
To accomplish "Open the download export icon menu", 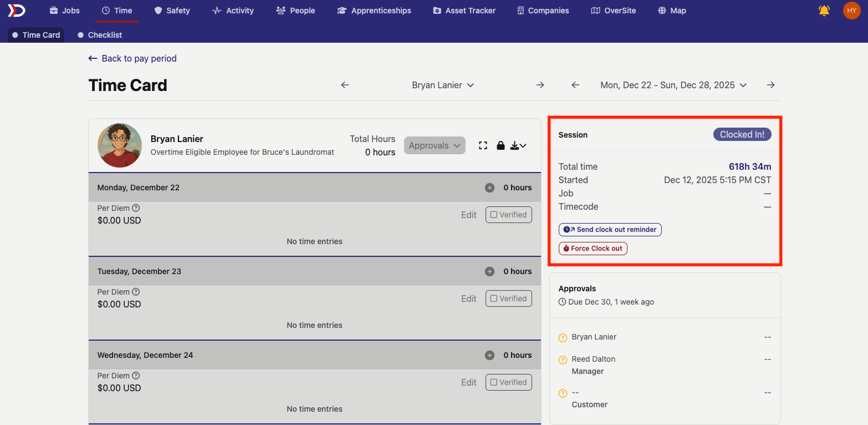I will pyautogui.click(x=518, y=145).
